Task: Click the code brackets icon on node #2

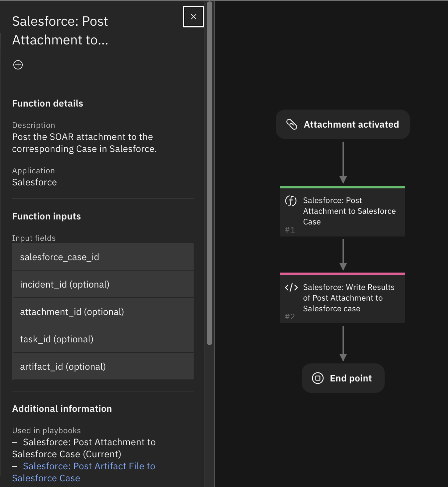Action: coord(291,287)
